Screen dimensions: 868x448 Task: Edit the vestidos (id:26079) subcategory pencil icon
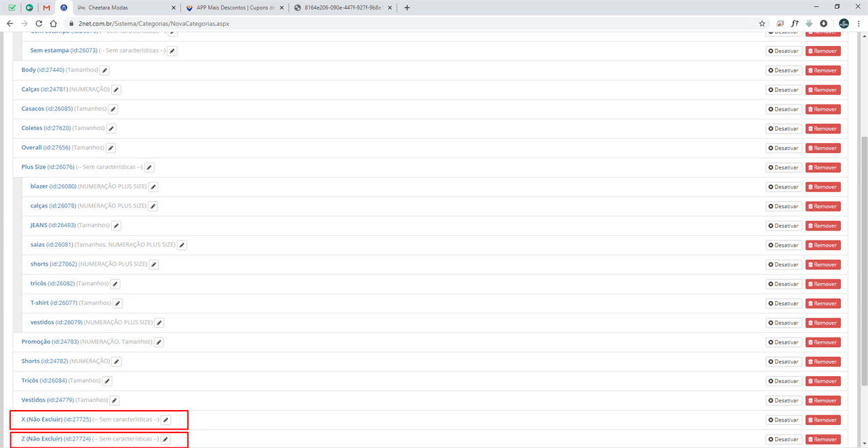[159, 323]
